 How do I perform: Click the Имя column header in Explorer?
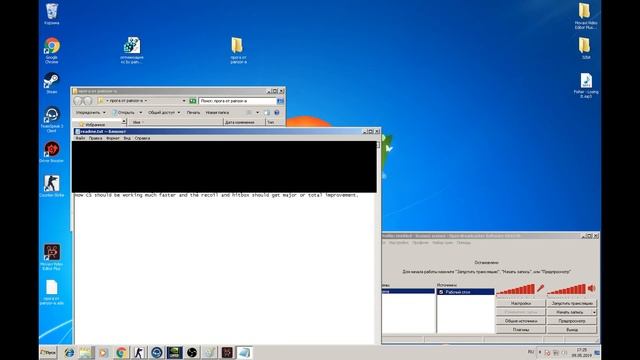[x=176, y=122]
